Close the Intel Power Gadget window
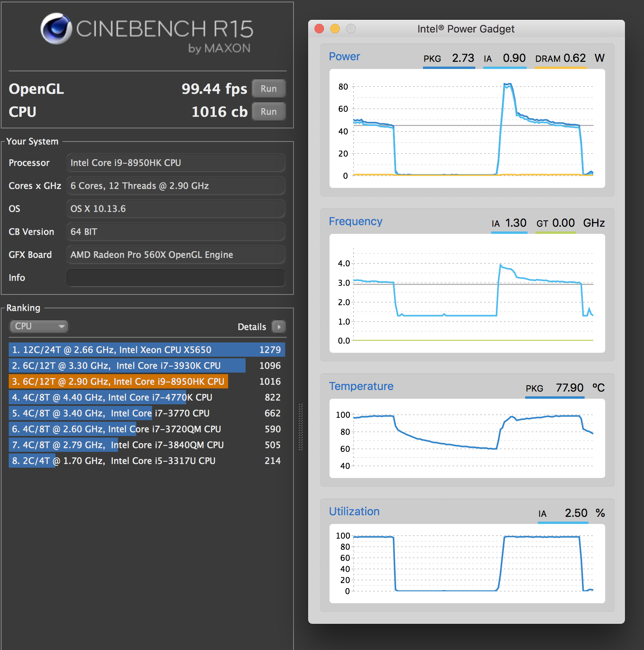Viewport: 644px width, 650px height. pos(319,29)
